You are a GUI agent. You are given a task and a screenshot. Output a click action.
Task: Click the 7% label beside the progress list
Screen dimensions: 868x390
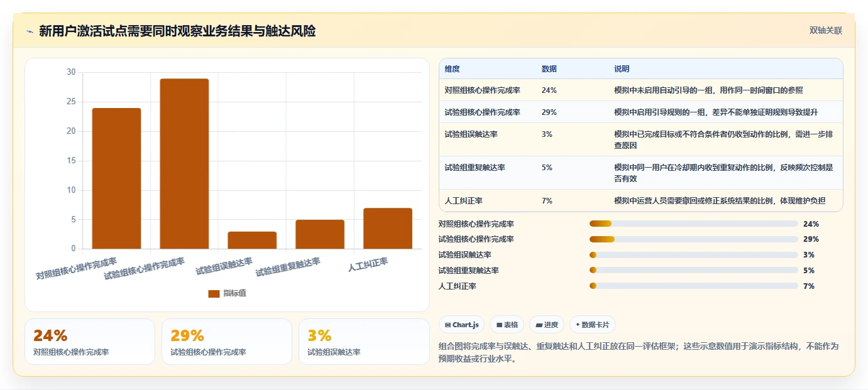click(x=809, y=286)
